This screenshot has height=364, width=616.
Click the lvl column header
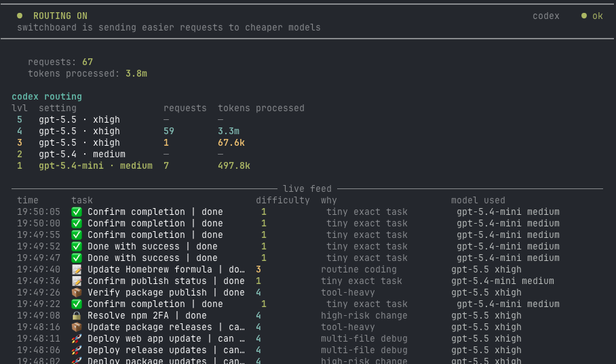[20, 108]
